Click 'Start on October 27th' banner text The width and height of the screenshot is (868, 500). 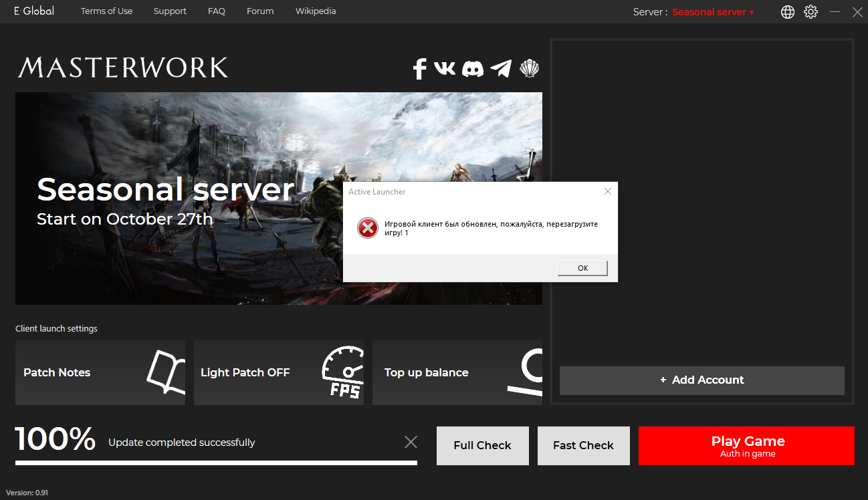click(x=124, y=219)
